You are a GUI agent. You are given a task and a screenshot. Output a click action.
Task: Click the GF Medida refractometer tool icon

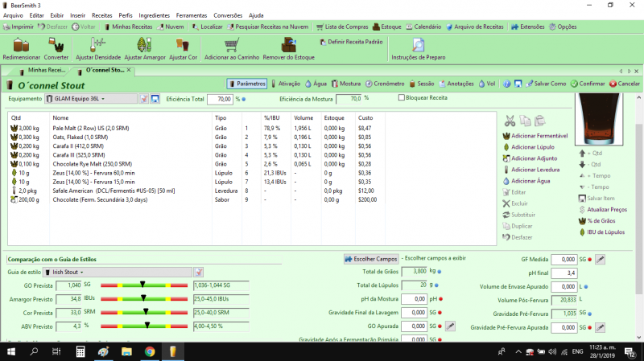[x=600, y=259]
